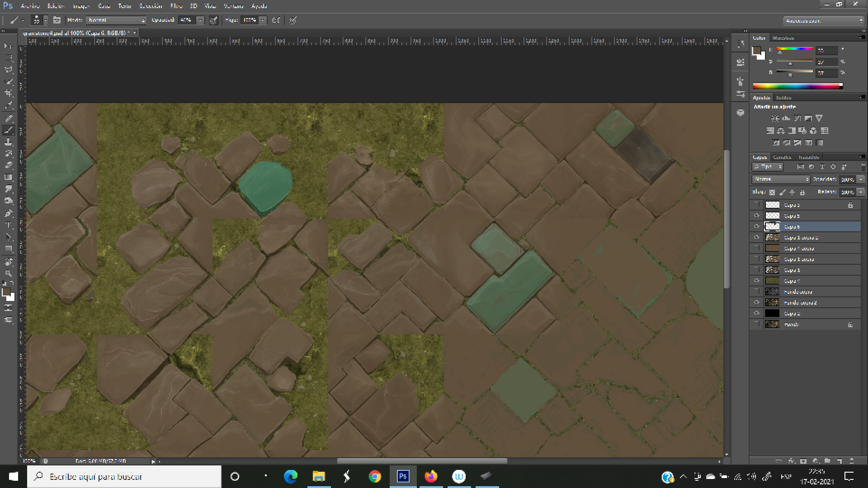Hide the Fondo copia 2 layer
This screenshot has height=488, width=868.
click(x=756, y=303)
